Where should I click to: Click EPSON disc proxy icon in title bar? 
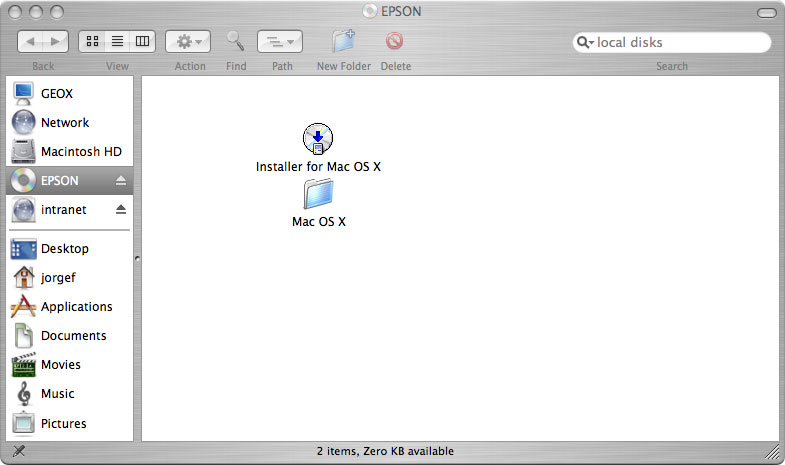tap(369, 11)
